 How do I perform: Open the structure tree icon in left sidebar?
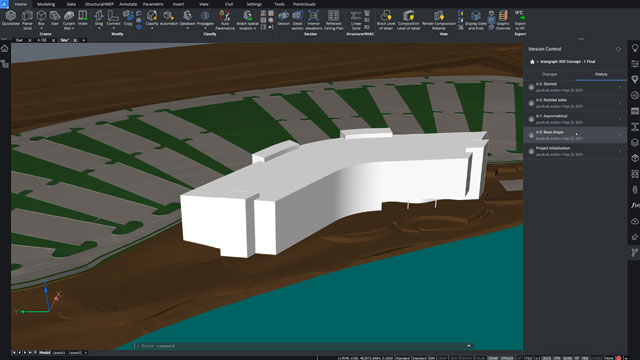(x=5, y=64)
